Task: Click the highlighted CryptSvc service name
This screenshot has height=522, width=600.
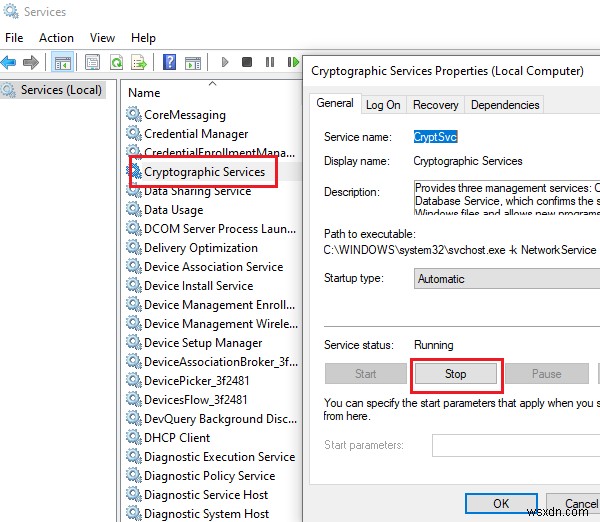Action: click(x=435, y=137)
